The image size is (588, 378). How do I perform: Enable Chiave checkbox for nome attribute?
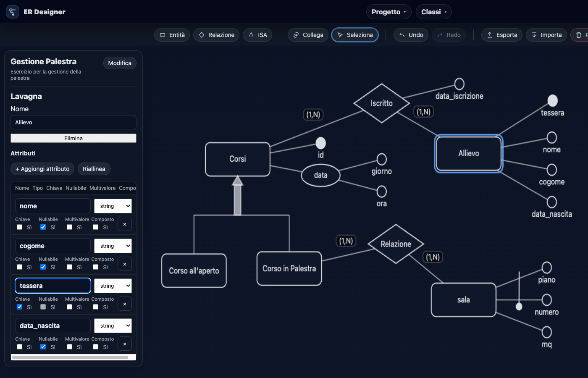click(20, 227)
